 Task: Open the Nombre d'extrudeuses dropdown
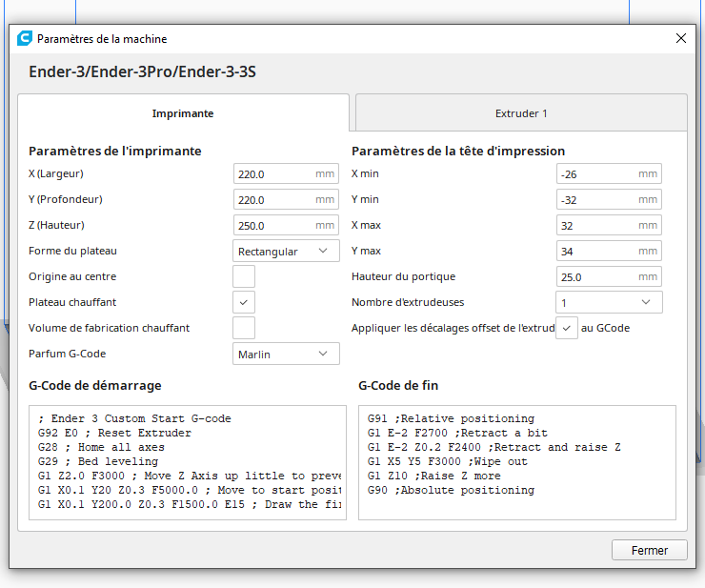click(x=609, y=302)
